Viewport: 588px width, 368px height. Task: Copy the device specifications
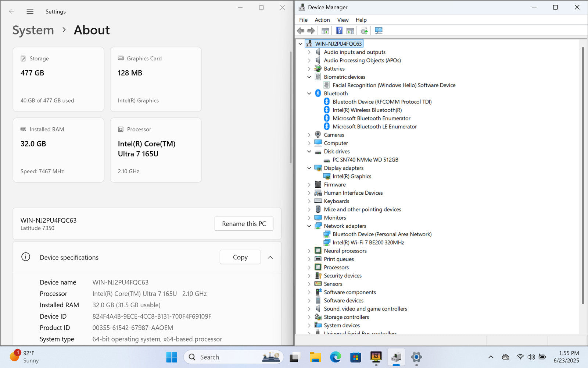pos(240,257)
